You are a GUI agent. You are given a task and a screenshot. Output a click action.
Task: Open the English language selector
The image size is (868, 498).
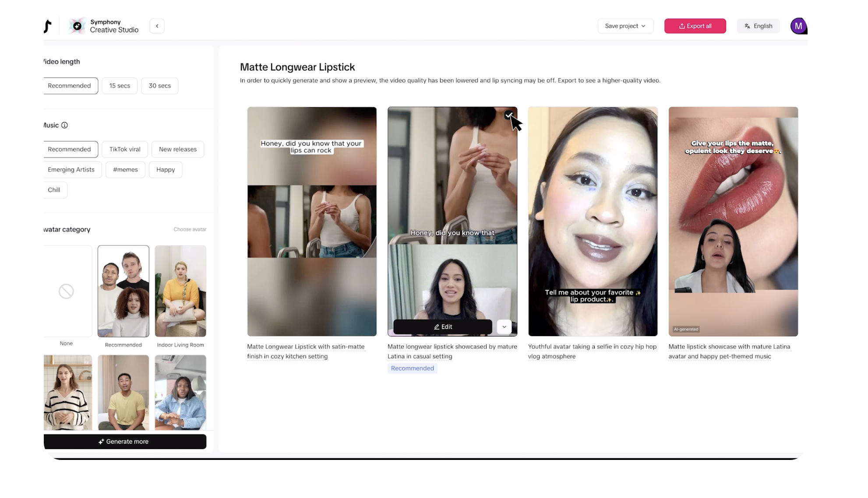point(762,26)
